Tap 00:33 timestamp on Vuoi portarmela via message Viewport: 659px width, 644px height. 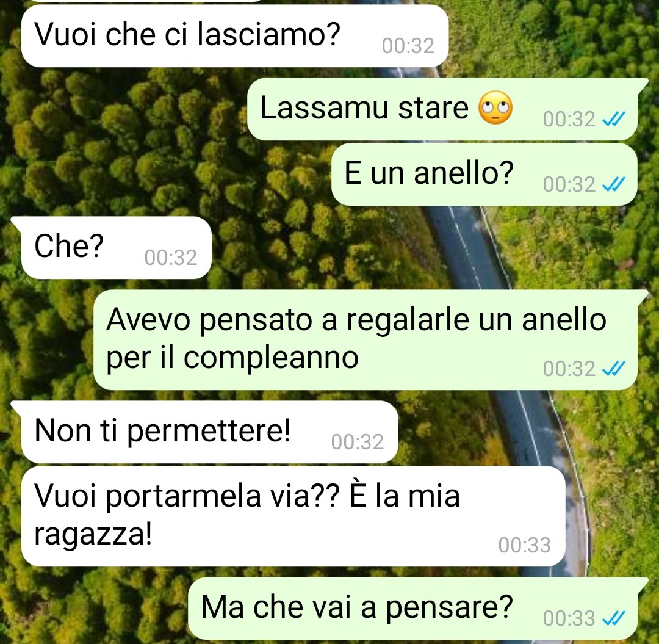(525, 545)
